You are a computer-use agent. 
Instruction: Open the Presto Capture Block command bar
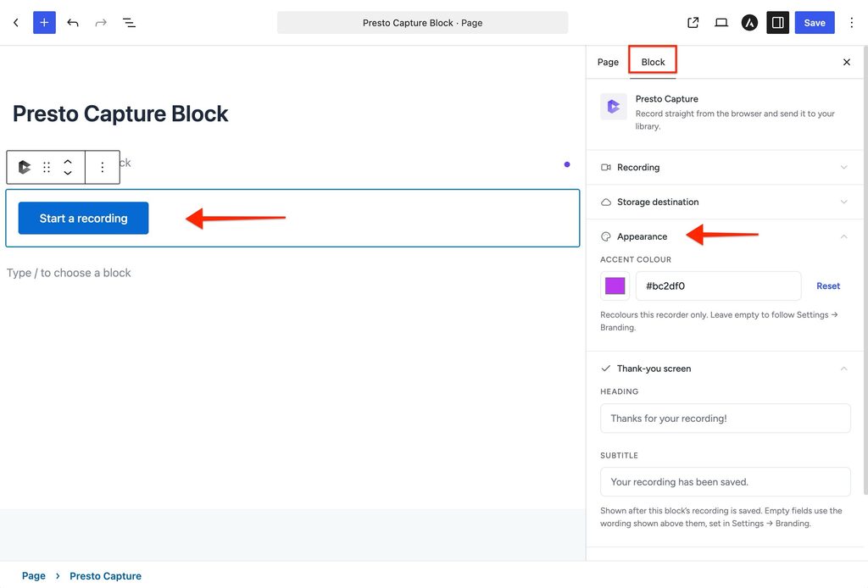[422, 23]
